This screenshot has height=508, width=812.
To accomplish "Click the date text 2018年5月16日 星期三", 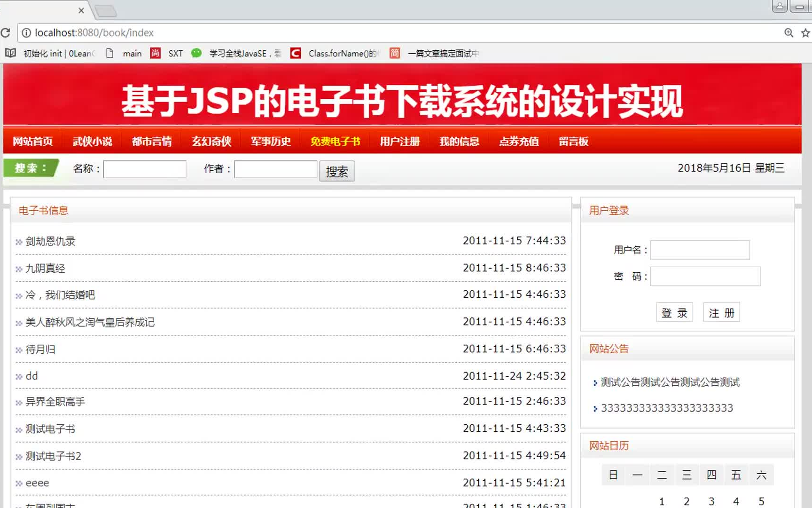I will click(x=731, y=168).
